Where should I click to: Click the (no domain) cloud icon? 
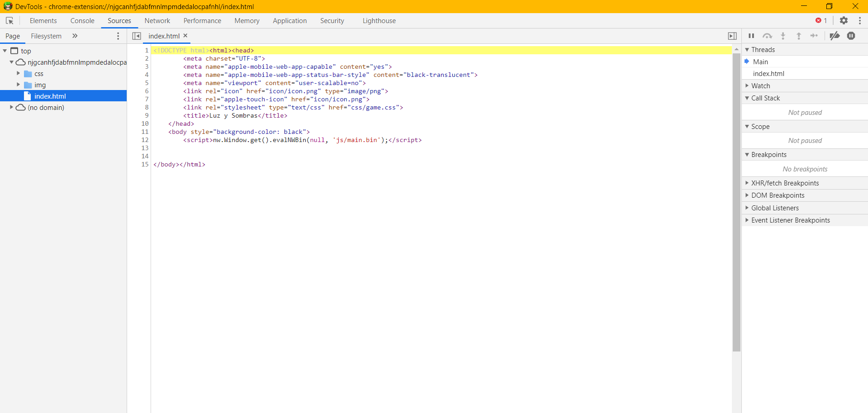point(20,108)
